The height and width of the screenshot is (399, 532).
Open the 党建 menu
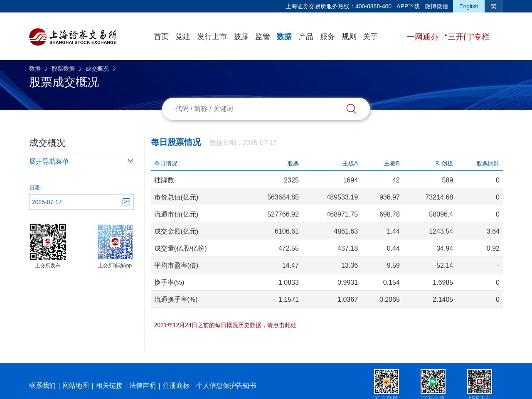[x=183, y=37]
